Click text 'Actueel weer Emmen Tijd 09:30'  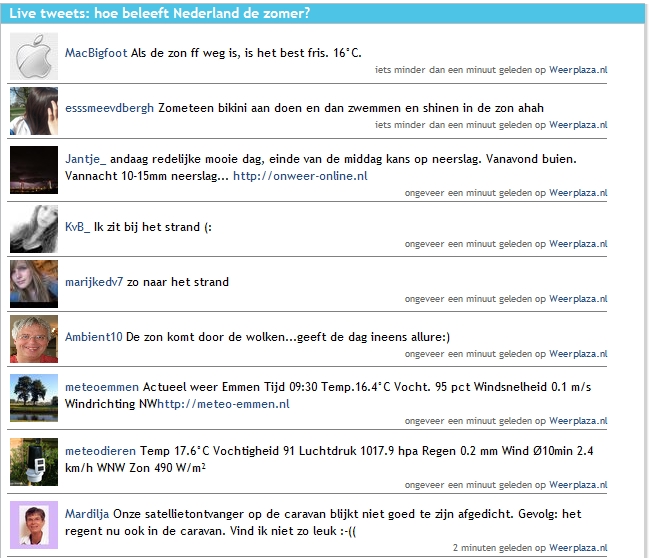tap(230, 387)
